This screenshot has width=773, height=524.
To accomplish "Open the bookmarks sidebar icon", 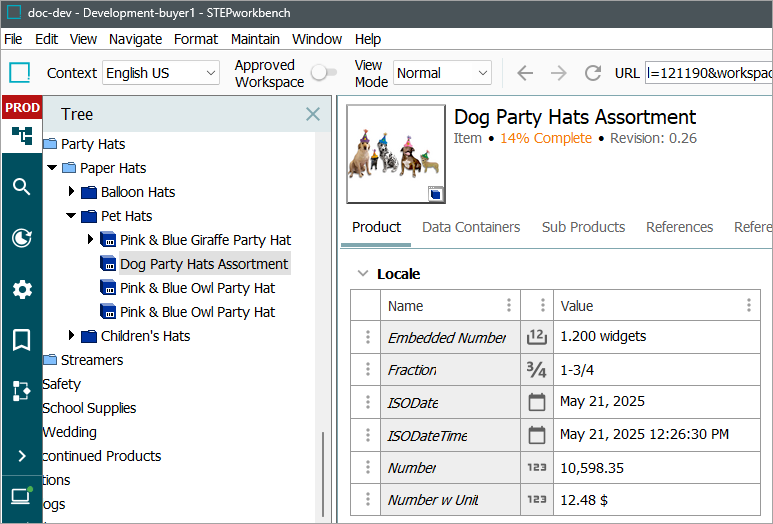I will [x=21, y=341].
